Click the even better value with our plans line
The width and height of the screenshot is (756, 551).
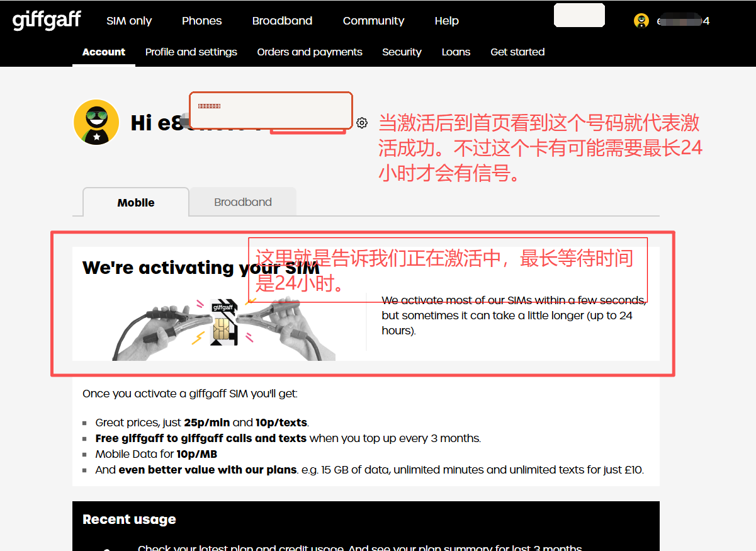pos(370,470)
